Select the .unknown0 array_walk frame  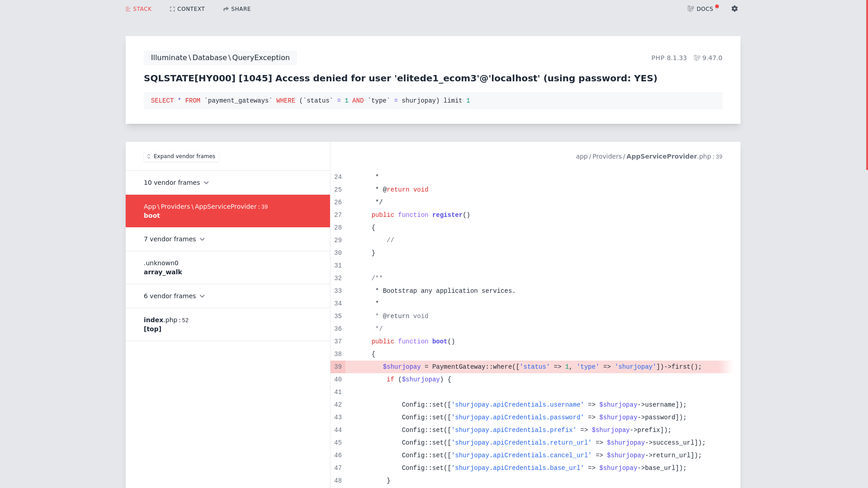click(x=228, y=267)
